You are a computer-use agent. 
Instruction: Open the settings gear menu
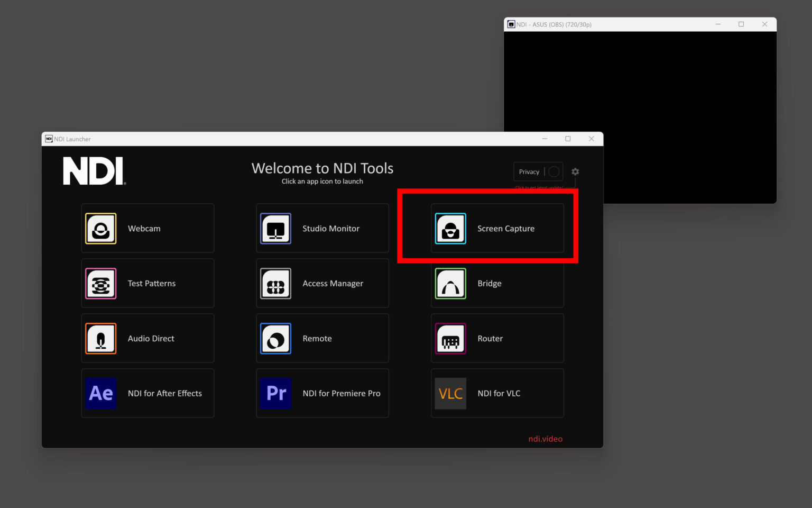575,171
